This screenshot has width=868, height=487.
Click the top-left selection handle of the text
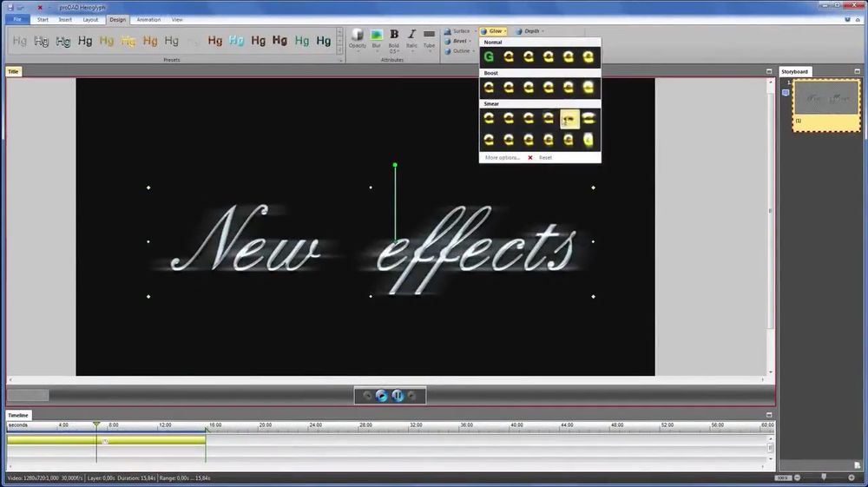point(148,188)
